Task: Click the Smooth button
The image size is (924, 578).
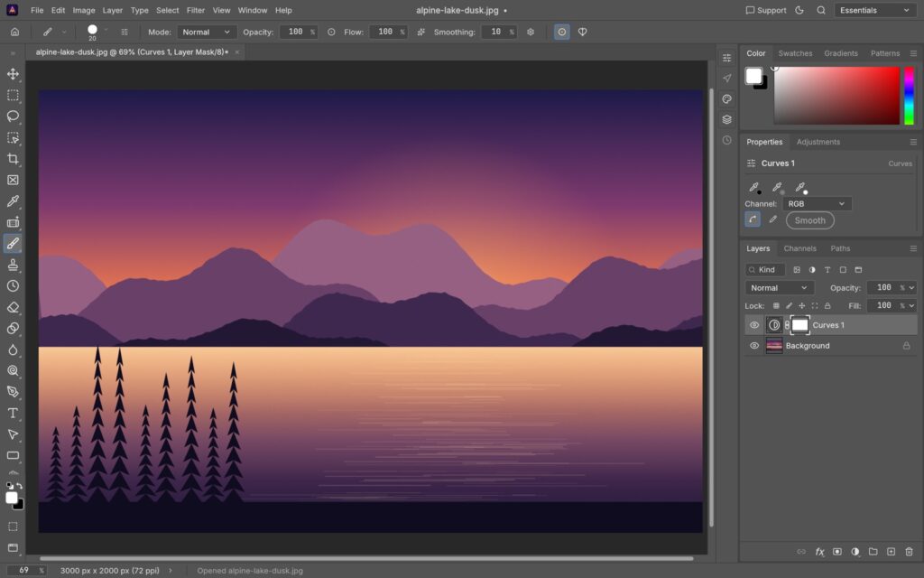Action: pyautogui.click(x=809, y=220)
